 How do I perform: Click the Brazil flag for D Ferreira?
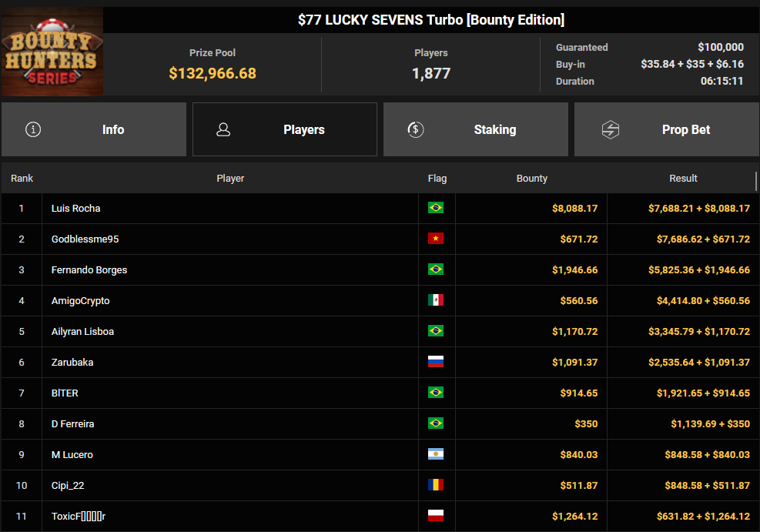coord(436,423)
